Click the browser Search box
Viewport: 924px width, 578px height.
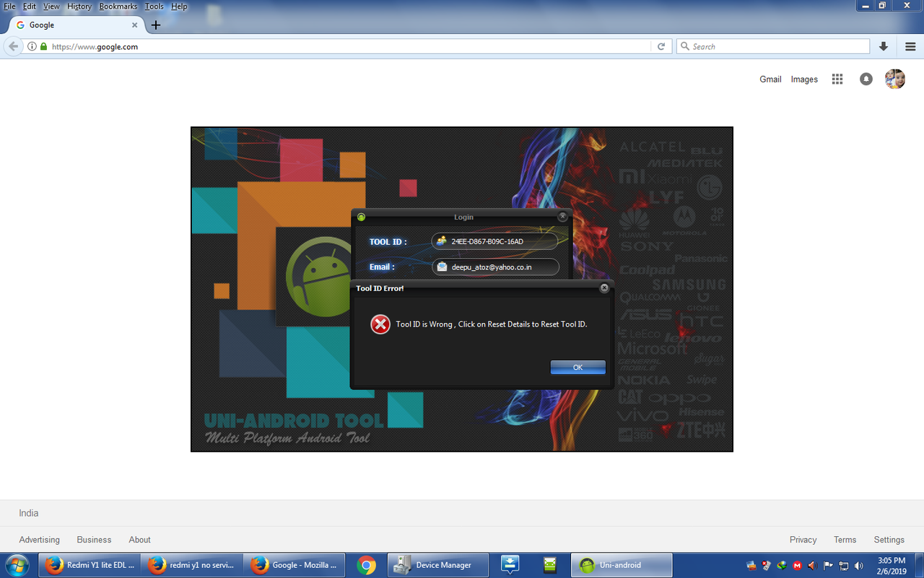click(x=773, y=46)
